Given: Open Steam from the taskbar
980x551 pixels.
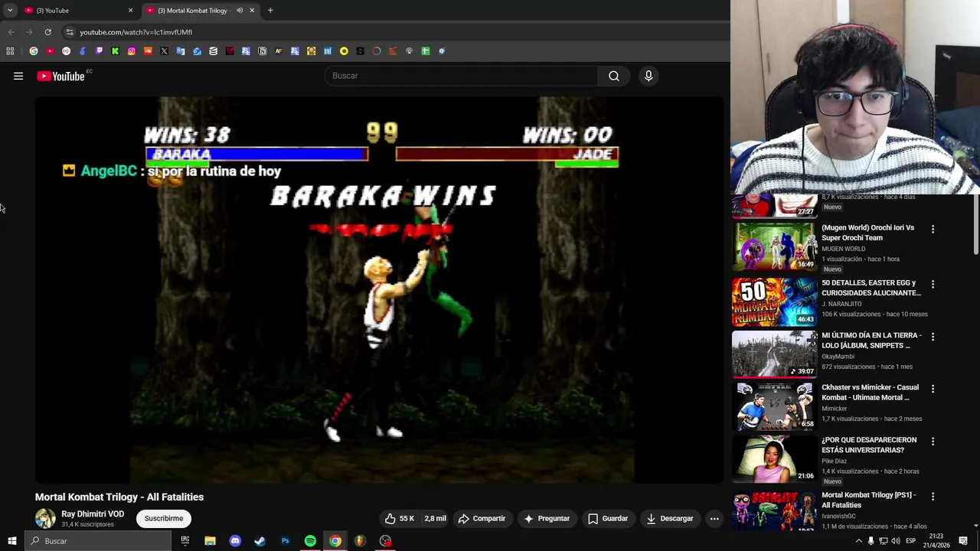Looking at the screenshot, I should (x=260, y=541).
